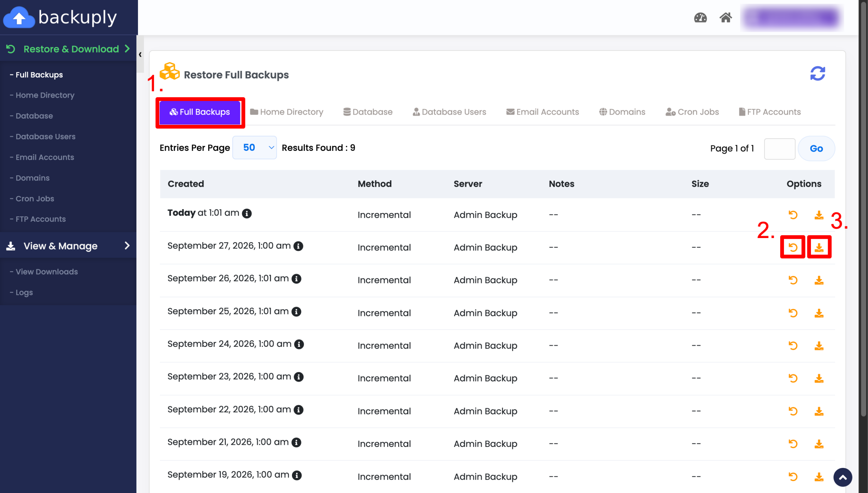Open Home Directory in the sidebar

pyautogui.click(x=42, y=95)
